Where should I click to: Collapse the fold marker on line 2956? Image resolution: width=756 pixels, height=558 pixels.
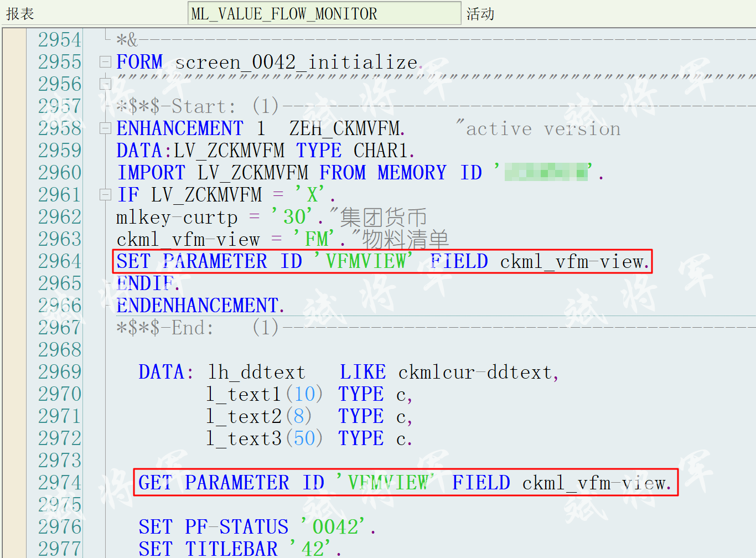coord(105,84)
